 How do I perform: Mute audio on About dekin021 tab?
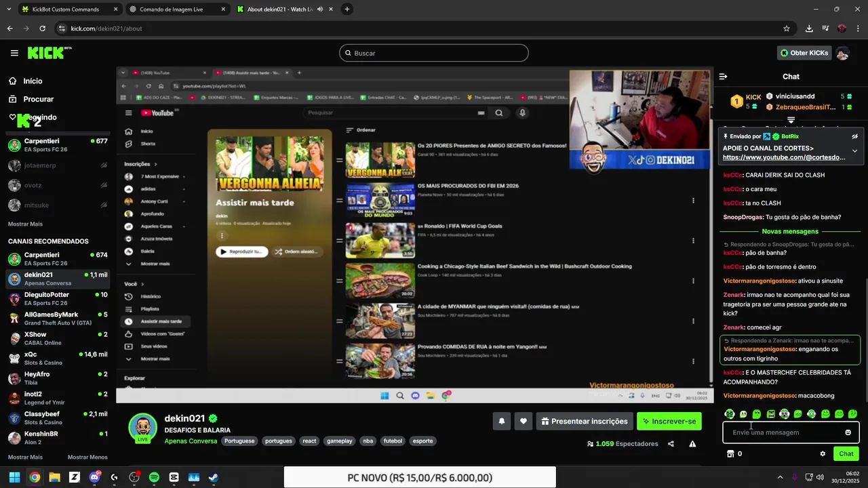tap(320, 9)
